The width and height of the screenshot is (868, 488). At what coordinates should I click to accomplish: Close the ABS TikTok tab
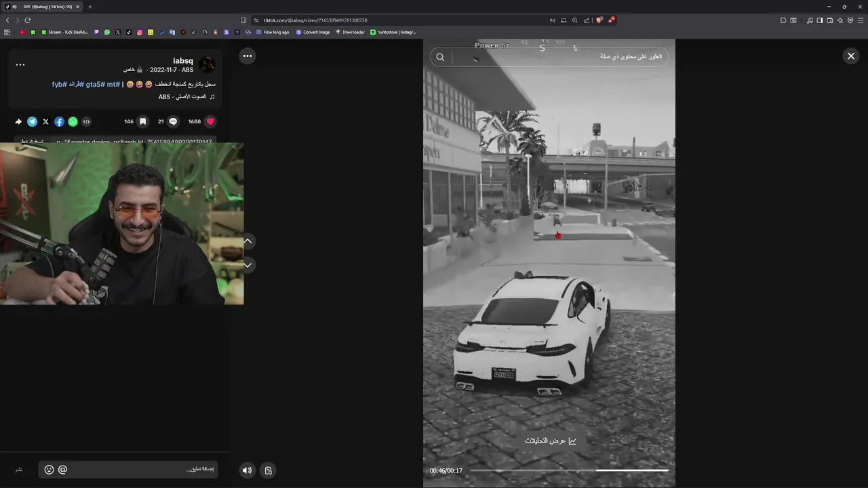coord(77,7)
